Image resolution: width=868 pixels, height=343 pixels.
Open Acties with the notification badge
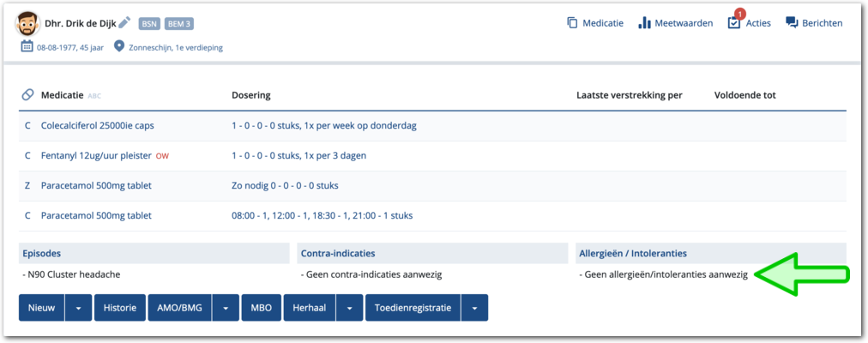click(x=734, y=23)
